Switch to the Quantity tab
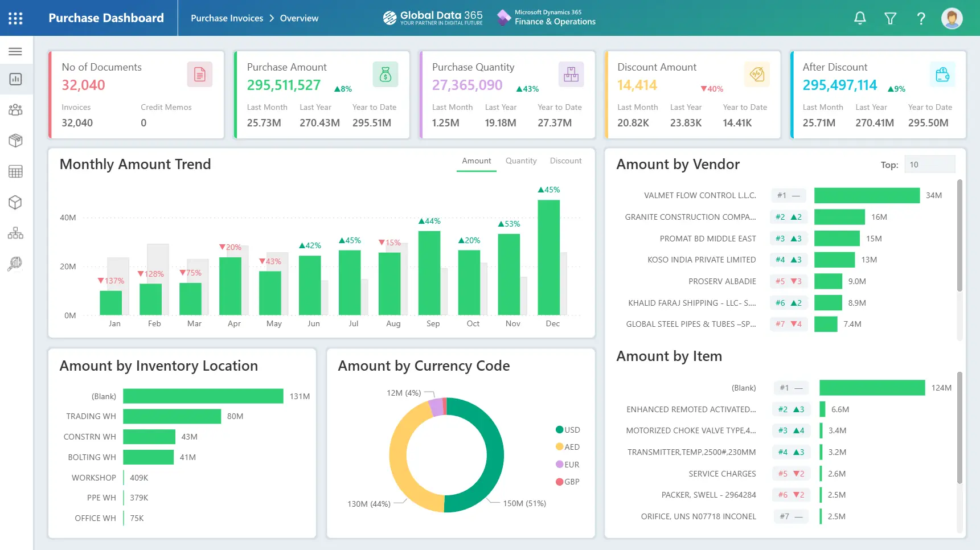980x550 pixels. pyautogui.click(x=520, y=161)
